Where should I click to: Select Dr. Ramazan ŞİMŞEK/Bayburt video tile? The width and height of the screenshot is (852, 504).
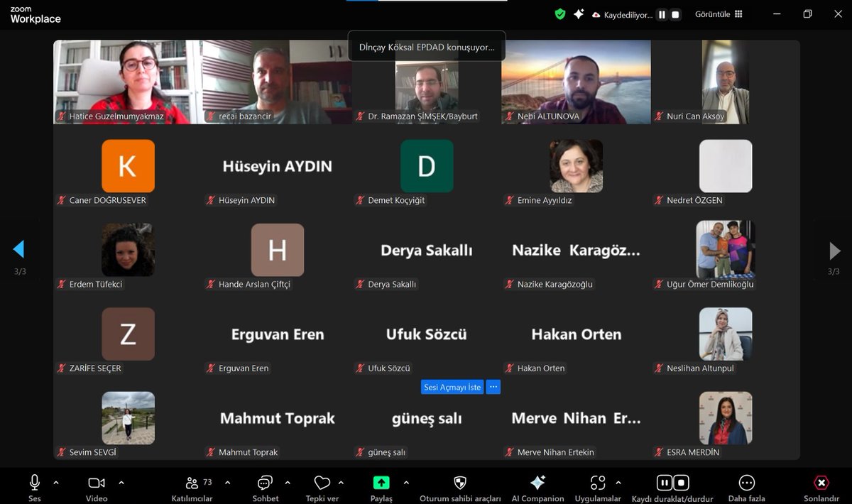click(x=427, y=82)
